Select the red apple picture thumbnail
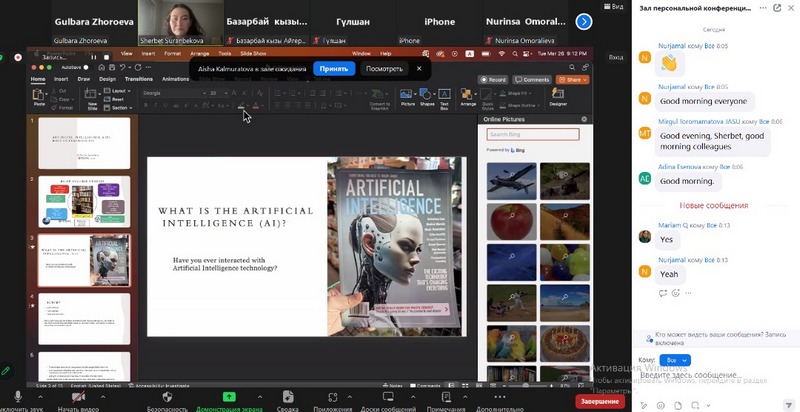Viewport: 800px width, 412px height. (511, 222)
